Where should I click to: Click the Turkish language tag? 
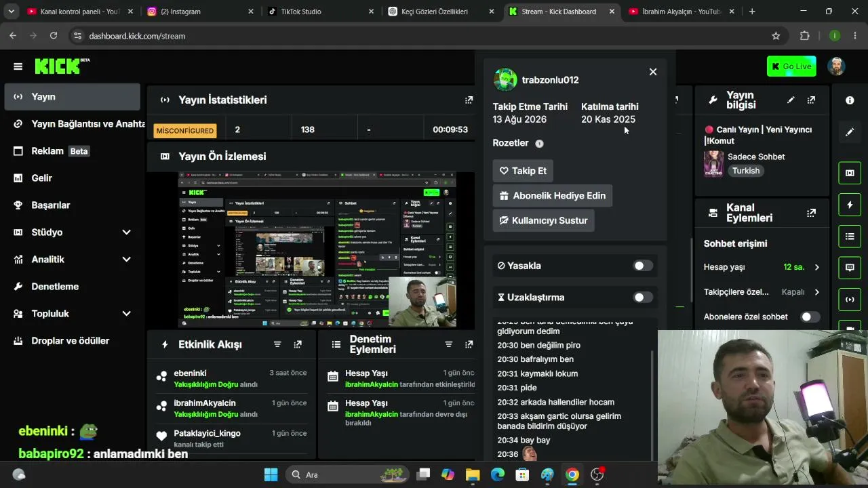point(746,171)
